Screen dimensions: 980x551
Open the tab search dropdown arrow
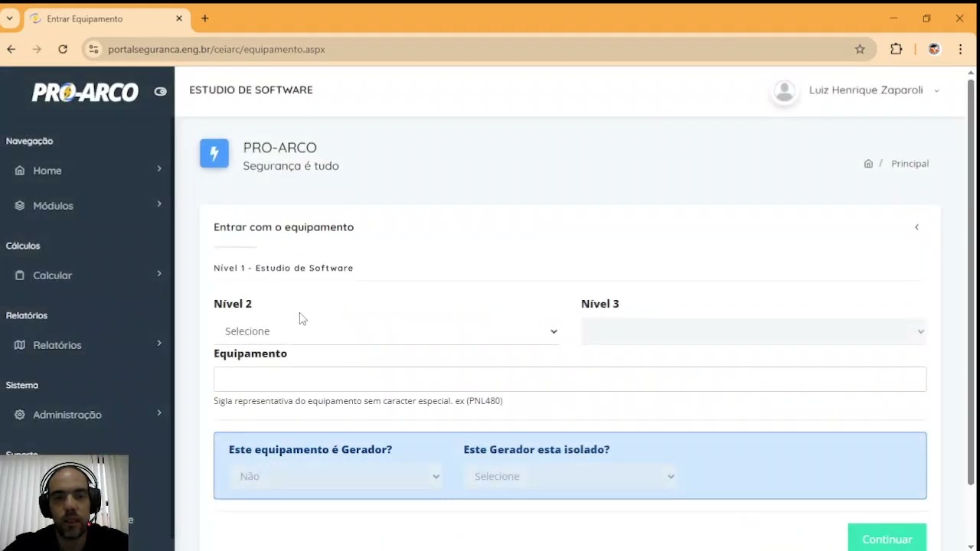click(x=9, y=18)
